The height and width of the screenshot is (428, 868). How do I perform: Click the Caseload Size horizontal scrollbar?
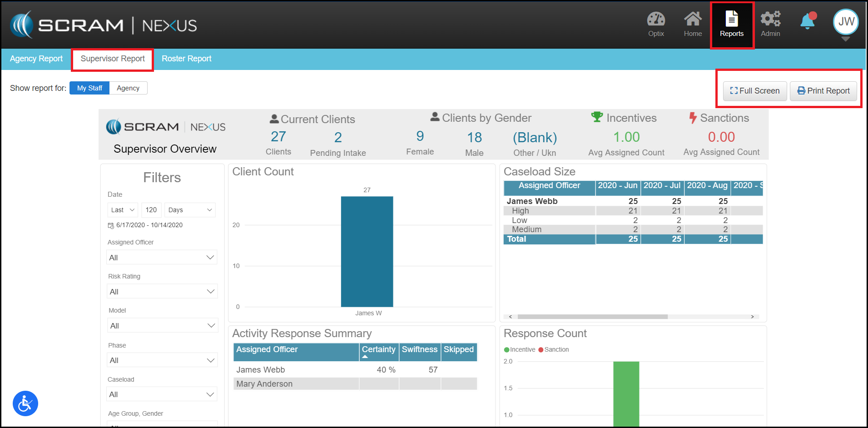tap(592, 317)
